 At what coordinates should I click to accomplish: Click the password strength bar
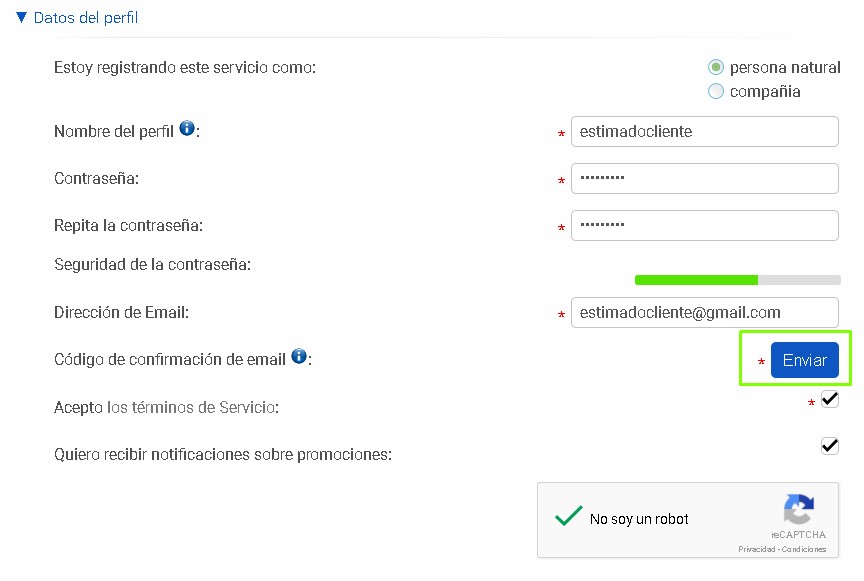(738, 280)
